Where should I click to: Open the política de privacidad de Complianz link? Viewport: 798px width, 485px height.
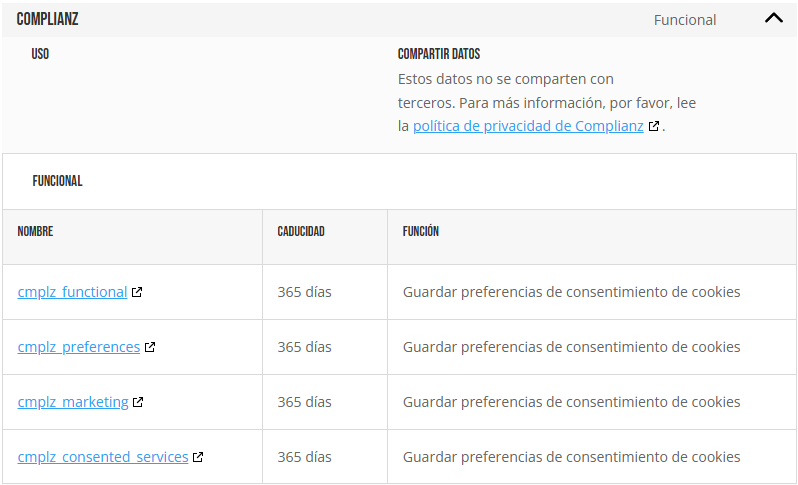(x=528, y=127)
